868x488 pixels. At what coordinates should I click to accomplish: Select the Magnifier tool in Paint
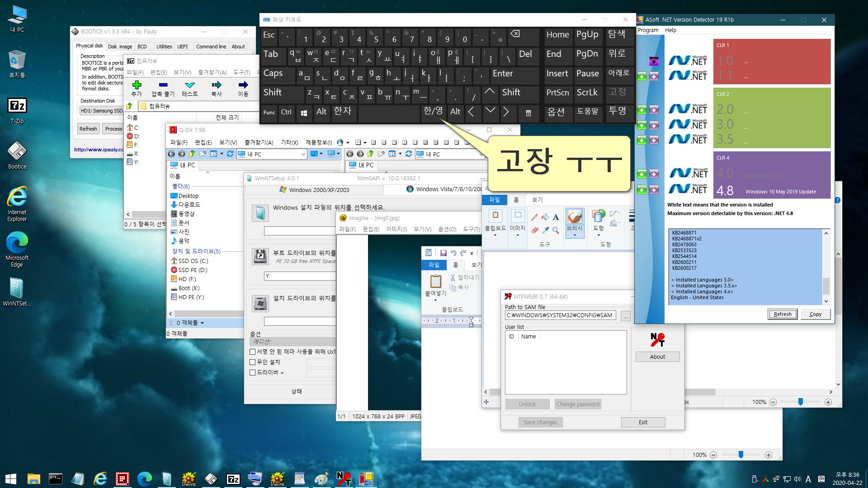[556, 230]
